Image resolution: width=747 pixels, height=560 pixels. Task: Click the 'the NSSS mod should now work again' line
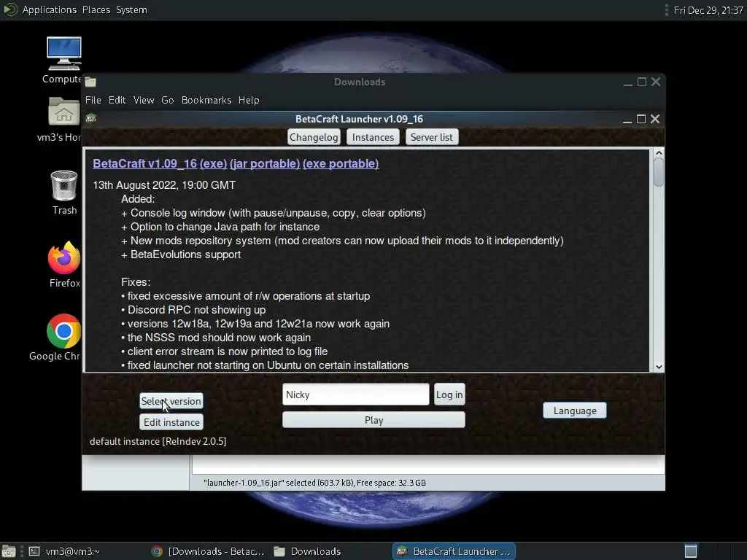pos(216,337)
